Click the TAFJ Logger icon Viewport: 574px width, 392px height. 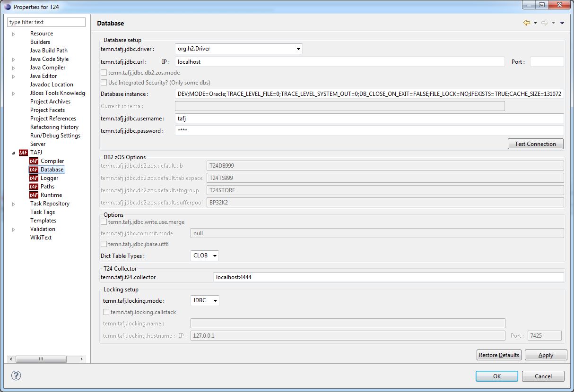34,178
